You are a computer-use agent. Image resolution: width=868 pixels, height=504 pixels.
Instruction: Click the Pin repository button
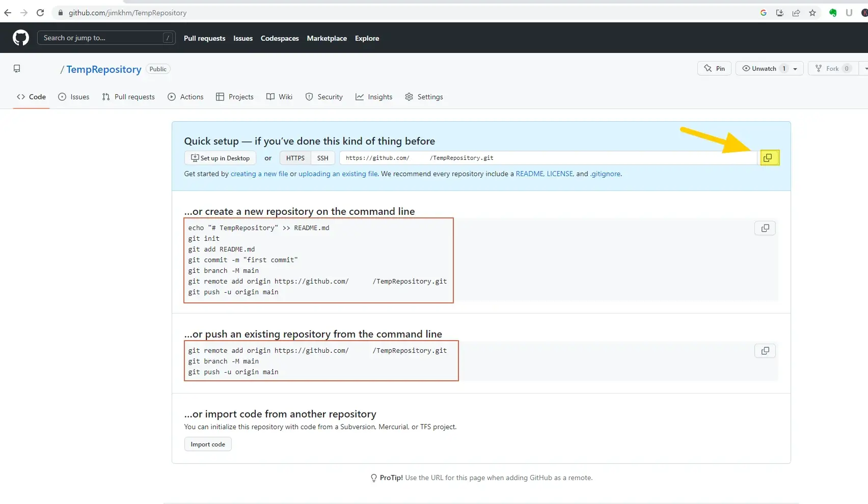pyautogui.click(x=714, y=69)
